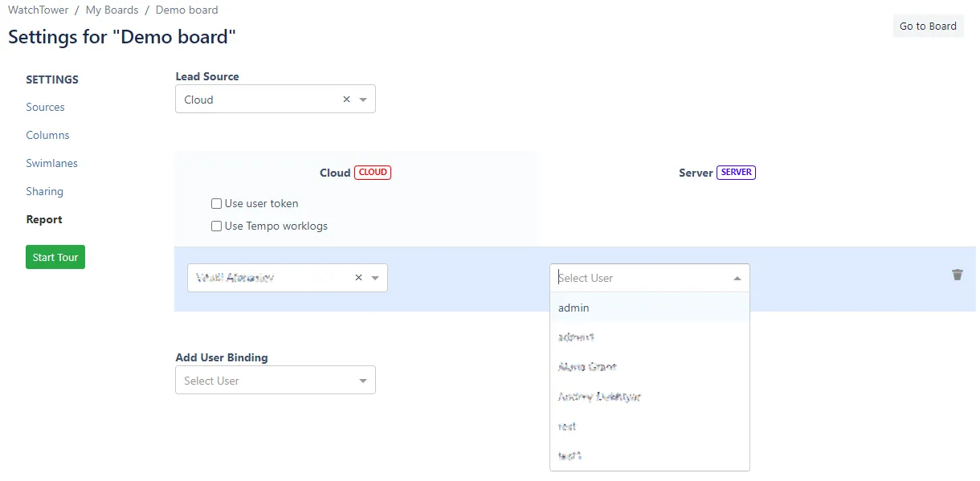Start the guided tour
The width and height of the screenshot is (980, 481).
click(x=55, y=257)
